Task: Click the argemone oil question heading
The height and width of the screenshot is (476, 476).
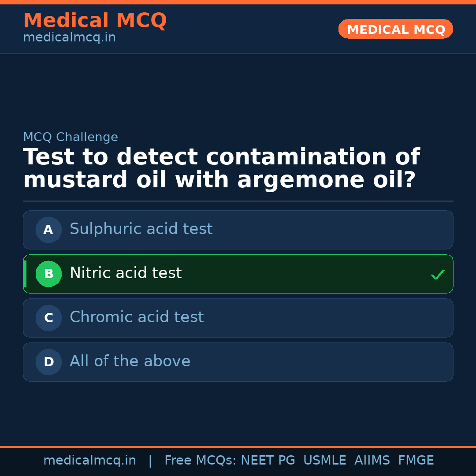Action: (x=220, y=169)
